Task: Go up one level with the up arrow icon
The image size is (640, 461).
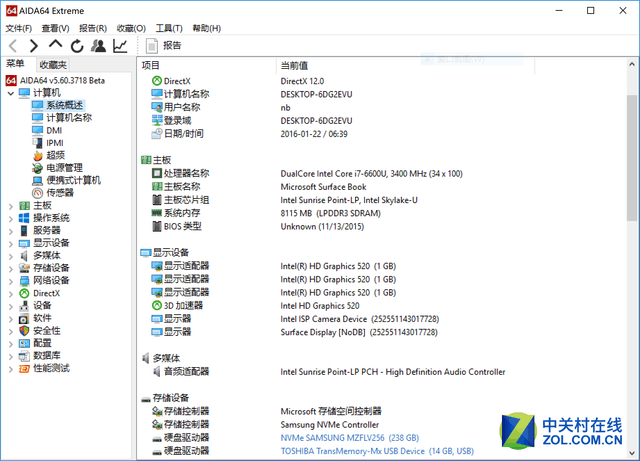Action: point(56,44)
